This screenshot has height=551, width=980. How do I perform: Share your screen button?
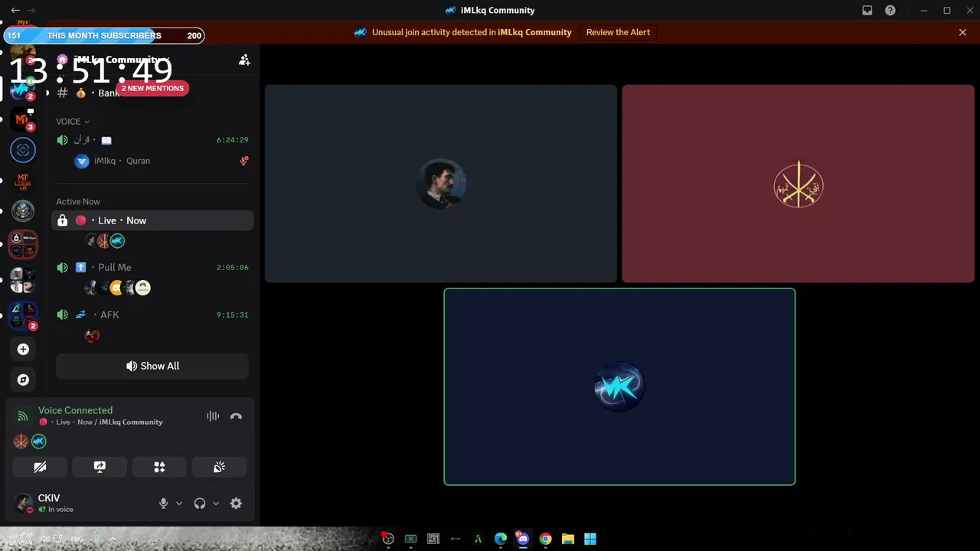click(x=100, y=467)
